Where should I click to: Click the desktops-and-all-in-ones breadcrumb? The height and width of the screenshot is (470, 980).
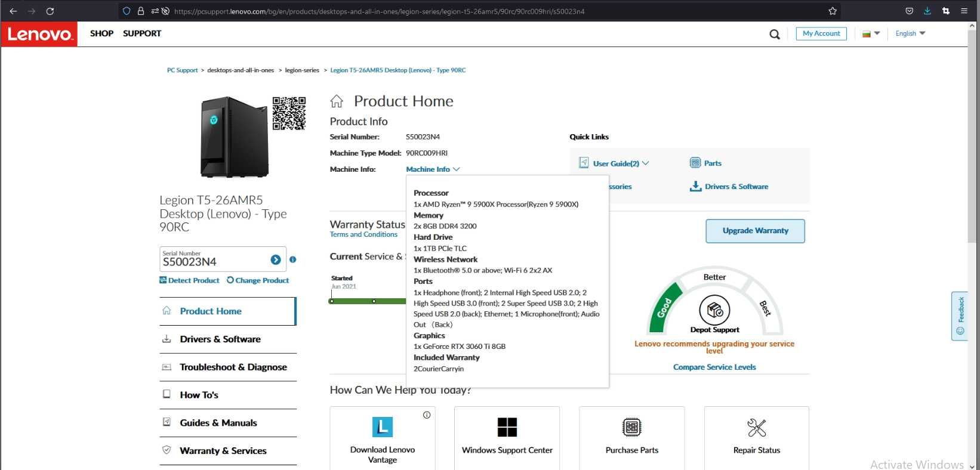pos(241,70)
